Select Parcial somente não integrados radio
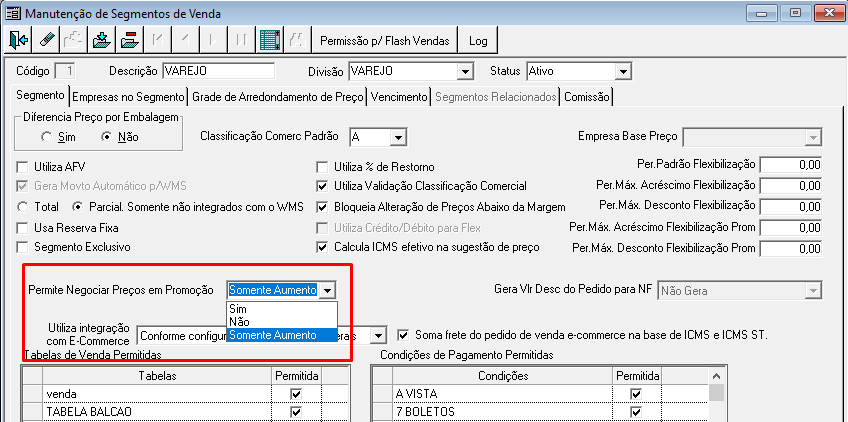 tap(79, 206)
